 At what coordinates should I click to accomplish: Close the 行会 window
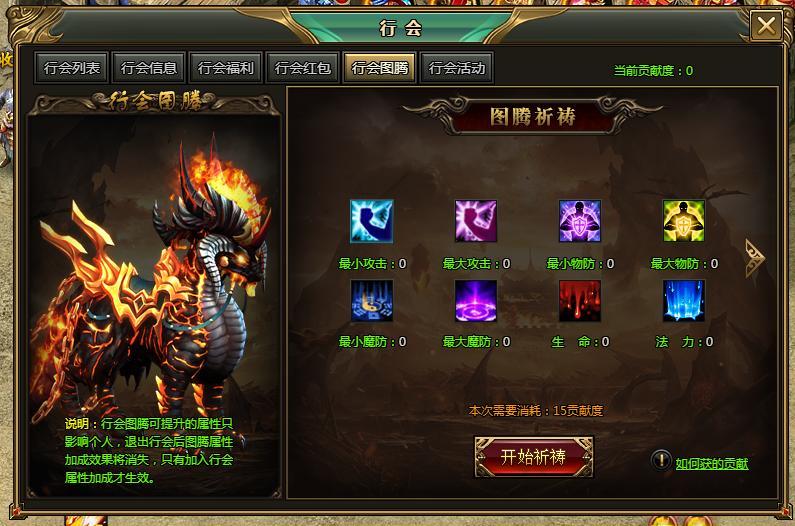click(x=766, y=25)
